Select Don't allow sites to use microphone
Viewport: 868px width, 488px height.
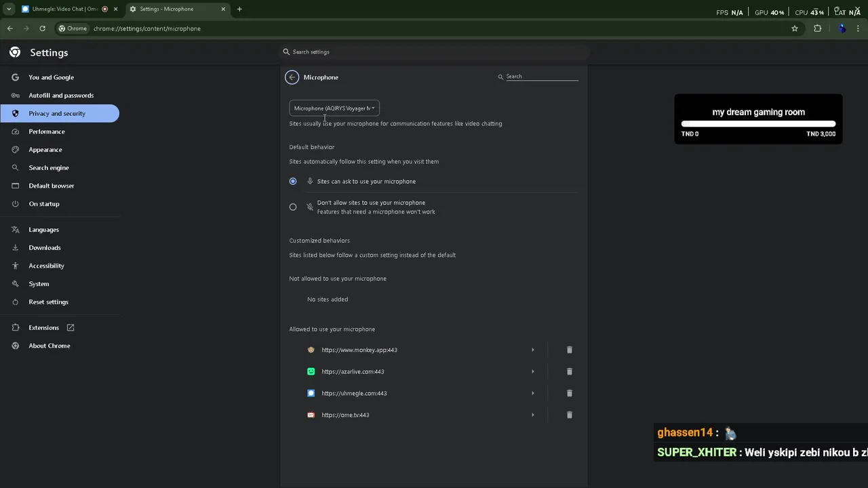[x=293, y=207]
